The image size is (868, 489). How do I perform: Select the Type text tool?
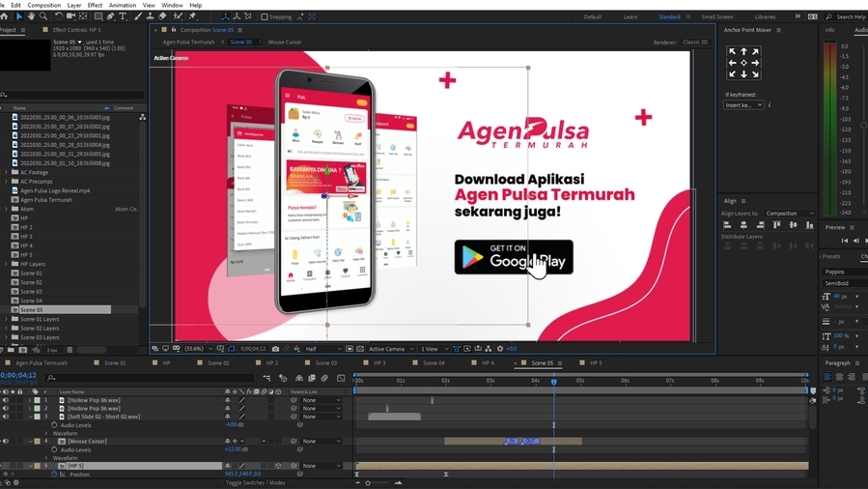[123, 16]
